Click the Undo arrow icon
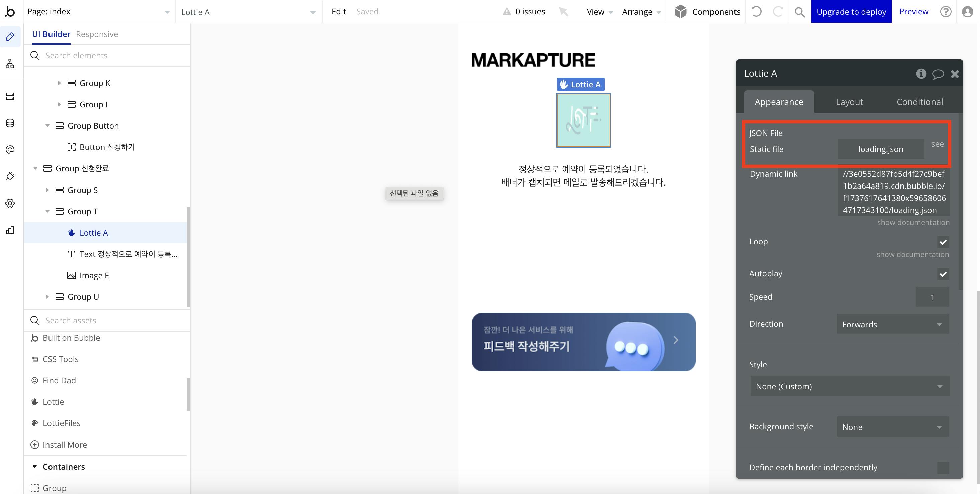This screenshot has height=494, width=980. tap(756, 11)
